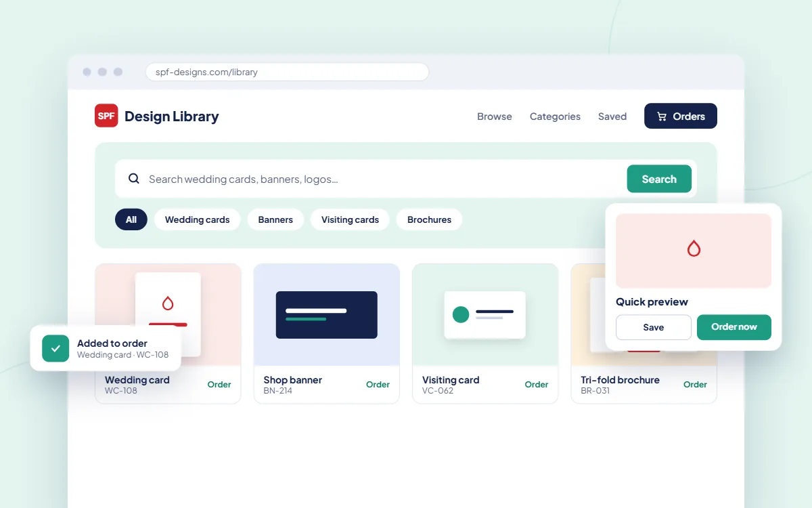Click the magnifier icon in search bar

click(x=134, y=179)
